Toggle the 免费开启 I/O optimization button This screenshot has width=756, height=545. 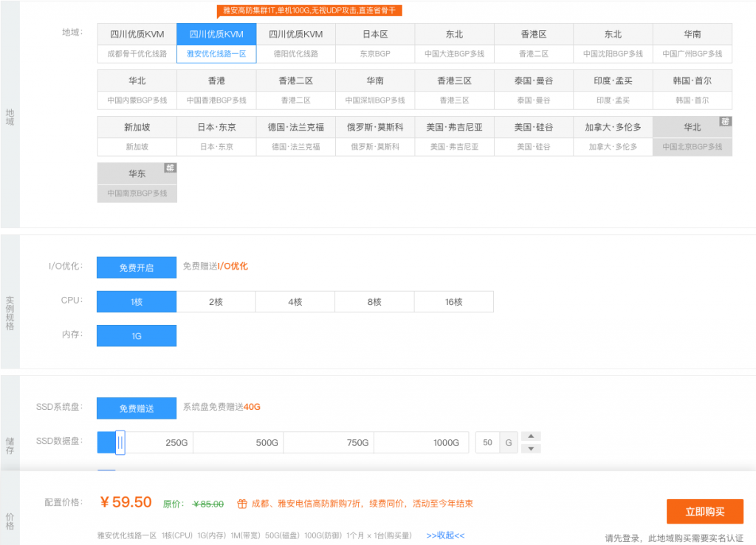click(x=137, y=267)
